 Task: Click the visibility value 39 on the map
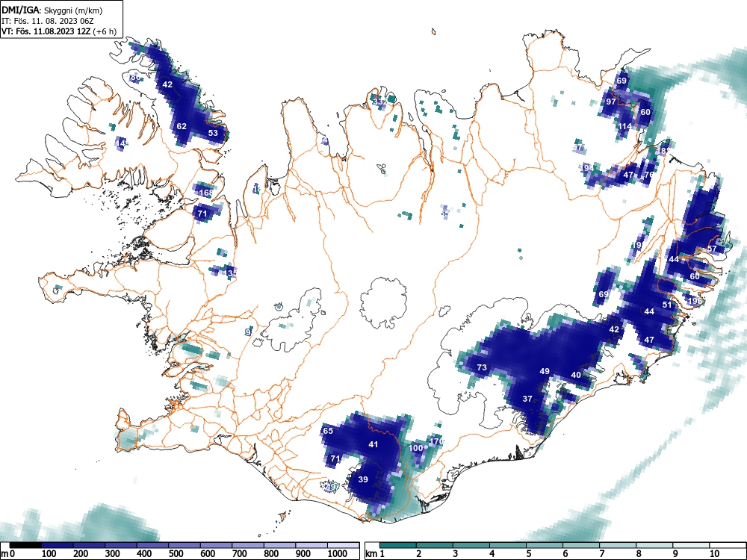point(363,479)
